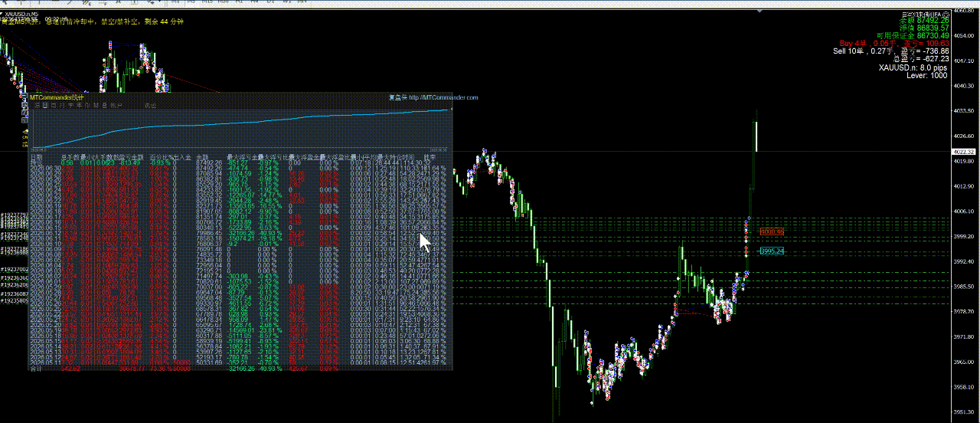Click the 余额 87492.26 readout

tap(926, 20)
